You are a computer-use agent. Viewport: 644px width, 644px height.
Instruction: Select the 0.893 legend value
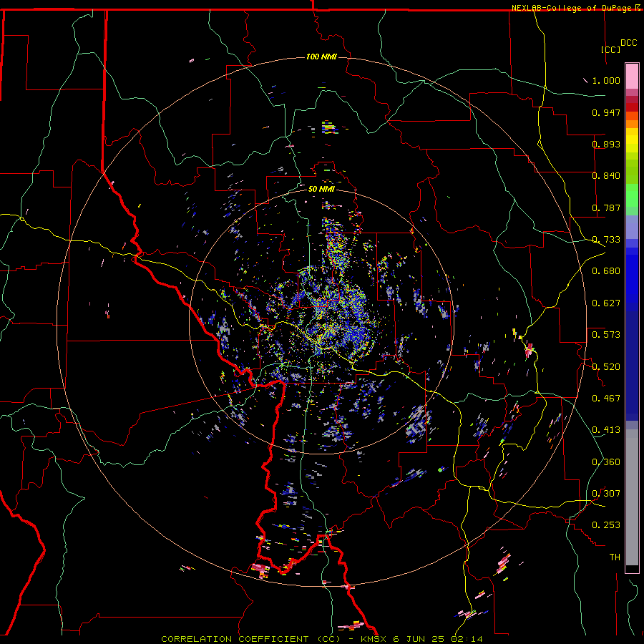click(606, 144)
